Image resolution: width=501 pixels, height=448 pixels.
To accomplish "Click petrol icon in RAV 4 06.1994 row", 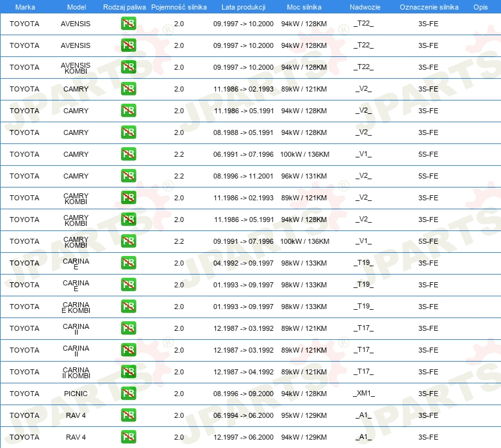I will pos(128,415).
